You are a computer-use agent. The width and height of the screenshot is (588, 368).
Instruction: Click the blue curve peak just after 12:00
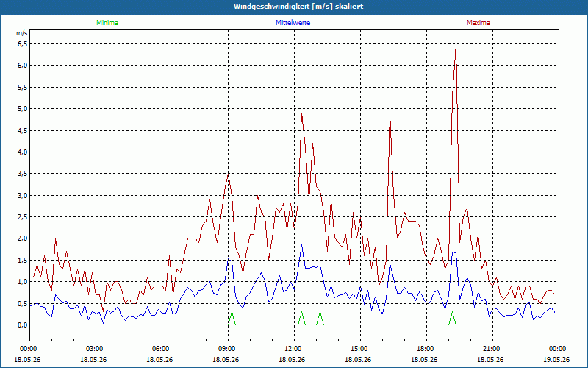[x=301, y=247]
